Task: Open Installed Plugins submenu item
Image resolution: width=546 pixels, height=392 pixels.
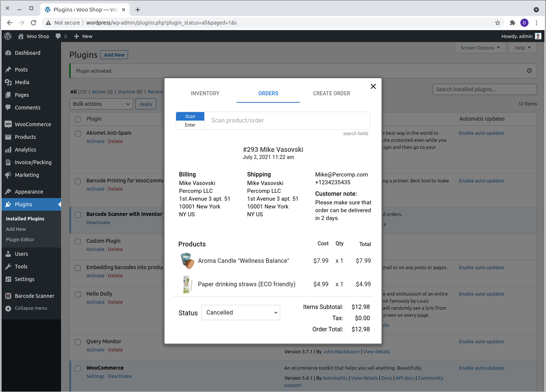Action: [x=25, y=219]
